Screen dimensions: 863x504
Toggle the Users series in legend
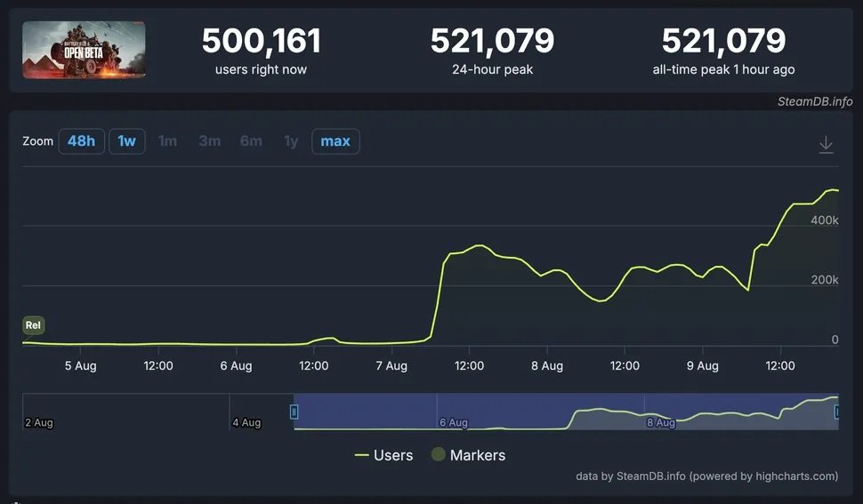pos(383,455)
